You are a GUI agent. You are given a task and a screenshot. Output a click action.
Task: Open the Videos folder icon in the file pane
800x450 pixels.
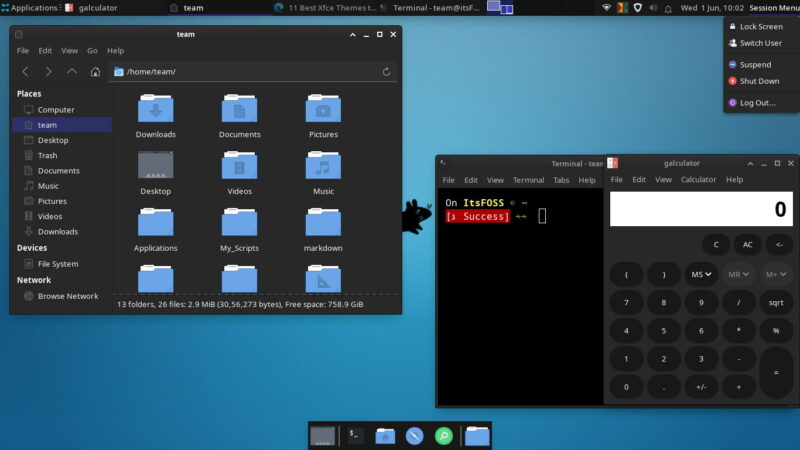(239, 165)
